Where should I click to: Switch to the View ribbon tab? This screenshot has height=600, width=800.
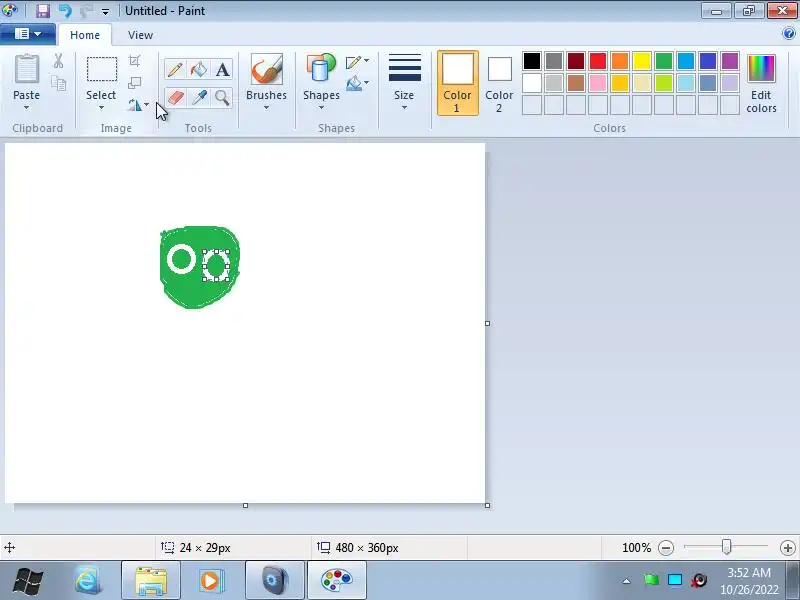coord(140,35)
